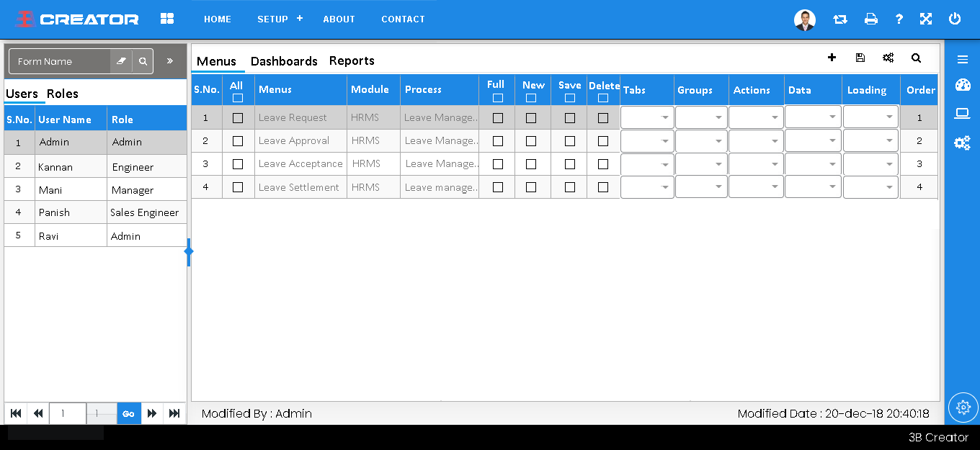Image resolution: width=980 pixels, height=450 pixels.
Task: Check the Delete box for Leave Settlement
Action: tap(603, 187)
